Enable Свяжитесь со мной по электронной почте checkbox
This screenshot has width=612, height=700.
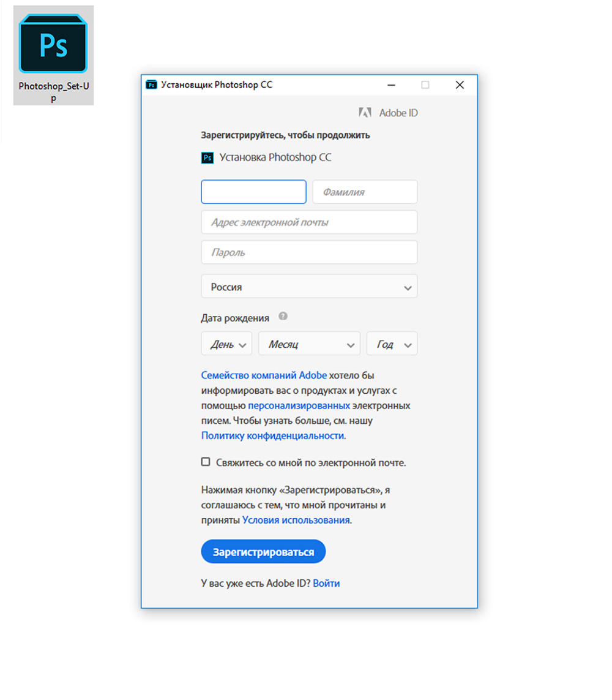tap(206, 462)
